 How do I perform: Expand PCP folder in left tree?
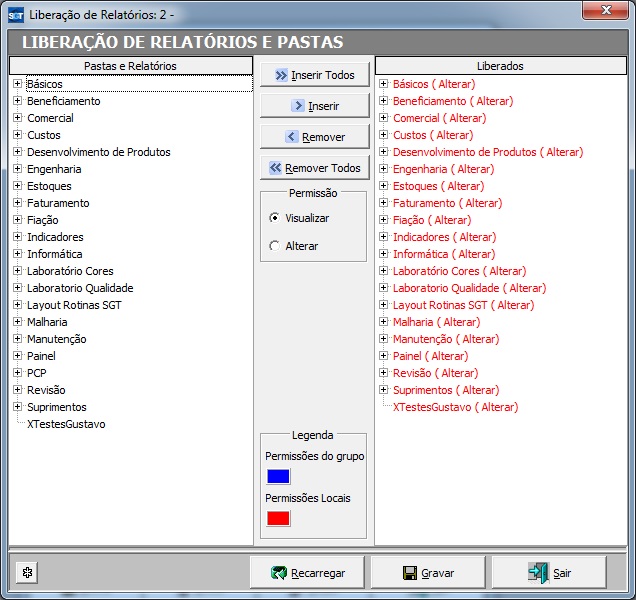[17, 372]
